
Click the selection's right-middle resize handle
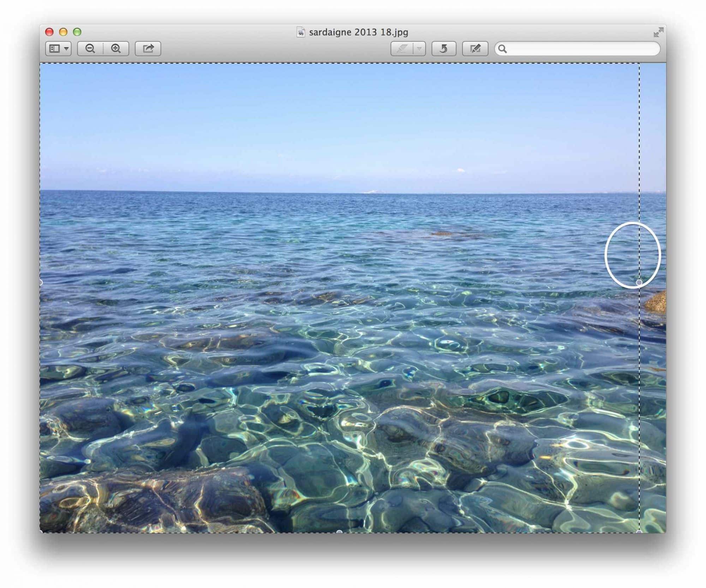pyautogui.click(x=639, y=283)
